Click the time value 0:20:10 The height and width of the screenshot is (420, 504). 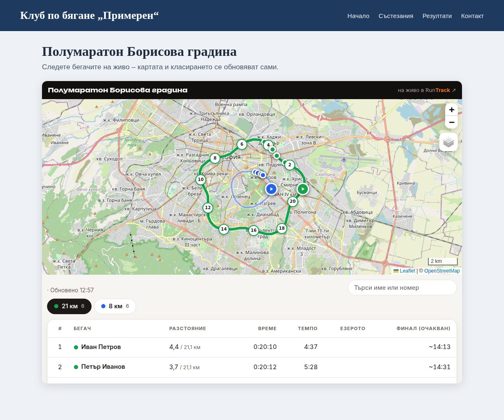[x=265, y=347]
